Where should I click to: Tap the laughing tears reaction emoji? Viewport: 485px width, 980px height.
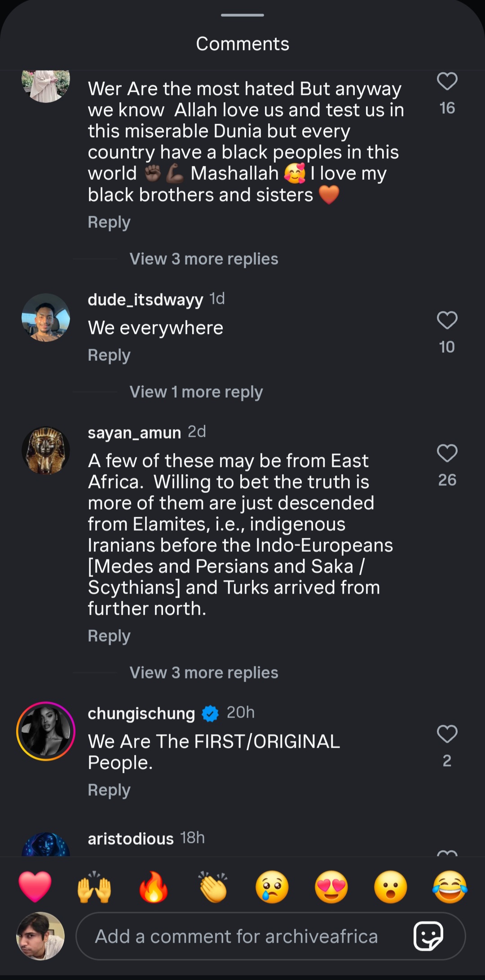pos(450,887)
